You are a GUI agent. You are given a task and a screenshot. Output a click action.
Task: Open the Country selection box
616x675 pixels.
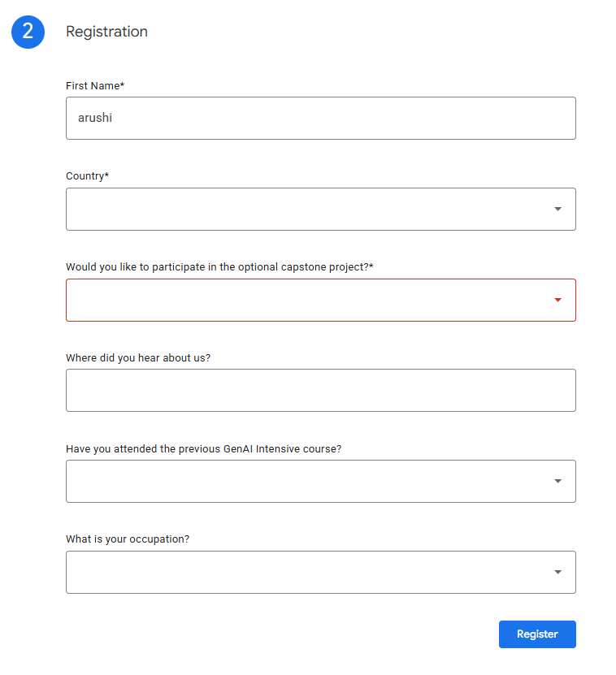pyautogui.click(x=309, y=209)
